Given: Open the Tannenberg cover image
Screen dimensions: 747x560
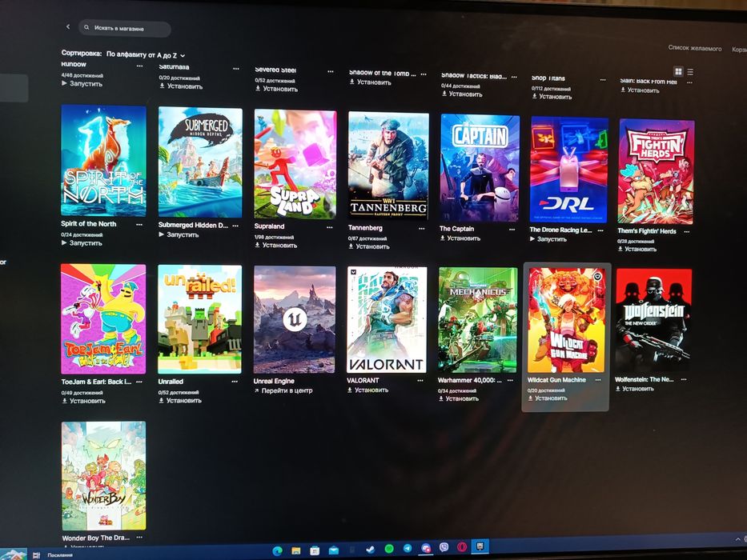Looking at the screenshot, I should coord(388,166).
